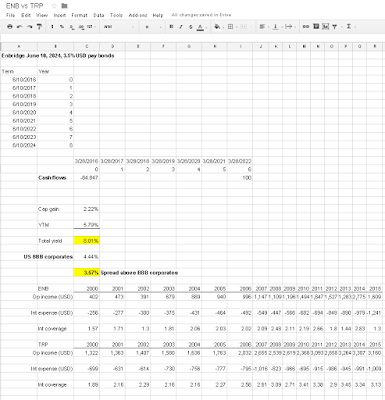Click the insert chart icon
The height and width of the screenshot is (400, 385).
325,27
